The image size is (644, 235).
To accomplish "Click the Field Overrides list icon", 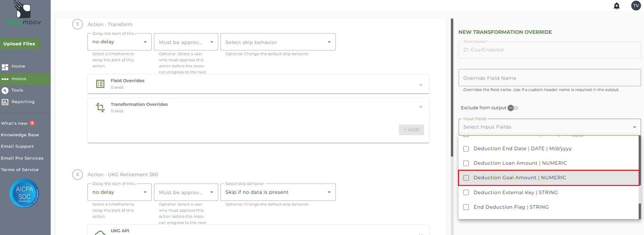I will click(100, 84).
